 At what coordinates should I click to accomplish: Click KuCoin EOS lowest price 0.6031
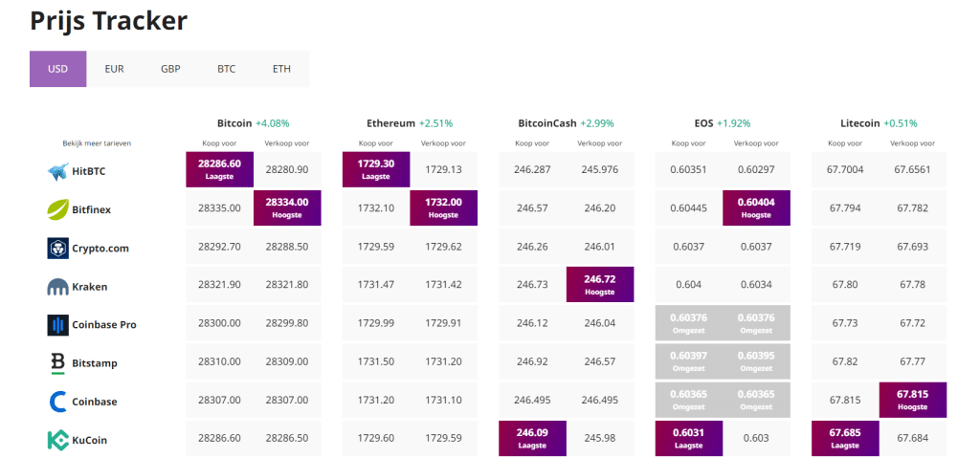pos(689,438)
